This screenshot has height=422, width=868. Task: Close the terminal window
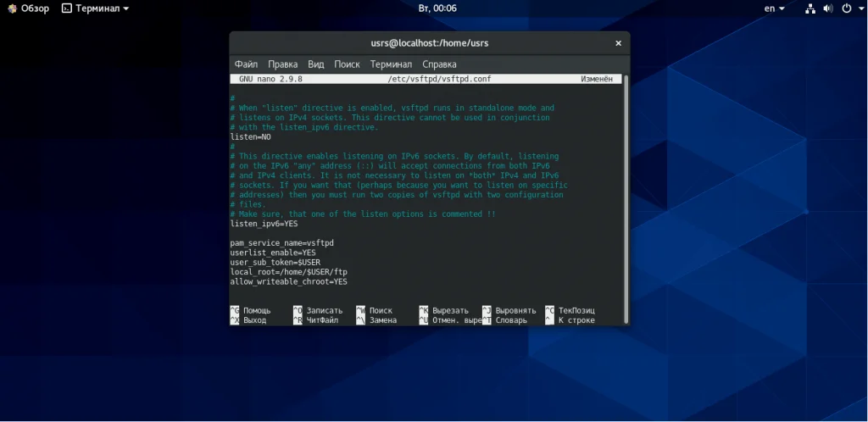pos(618,43)
